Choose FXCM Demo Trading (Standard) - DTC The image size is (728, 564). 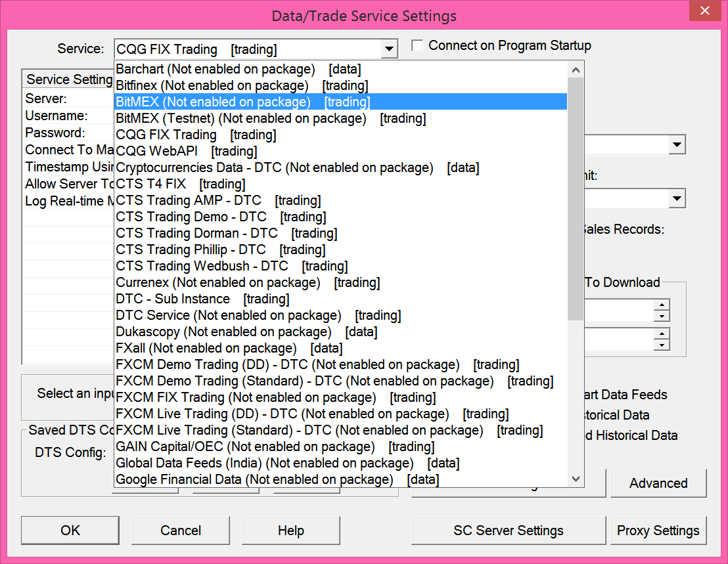(340, 381)
